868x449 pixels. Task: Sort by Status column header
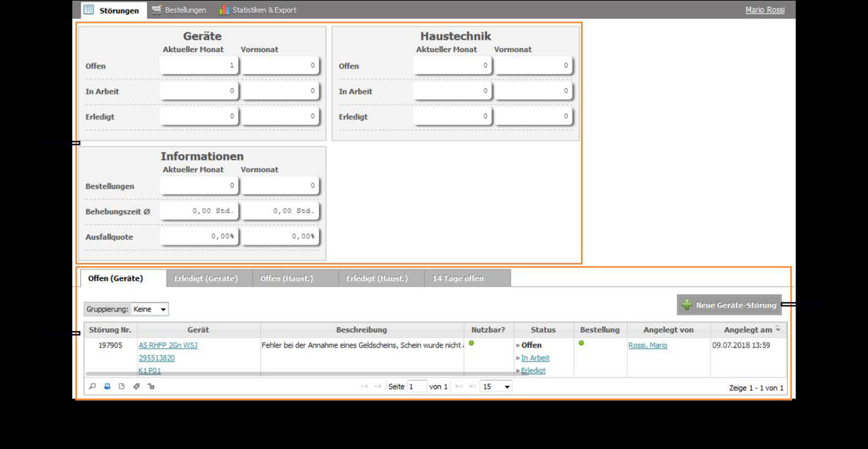point(543,329)
